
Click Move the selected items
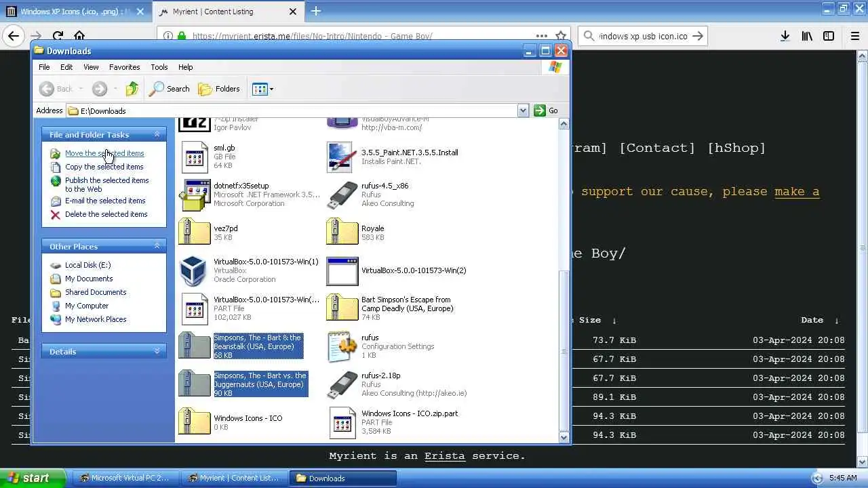[104, 153]
